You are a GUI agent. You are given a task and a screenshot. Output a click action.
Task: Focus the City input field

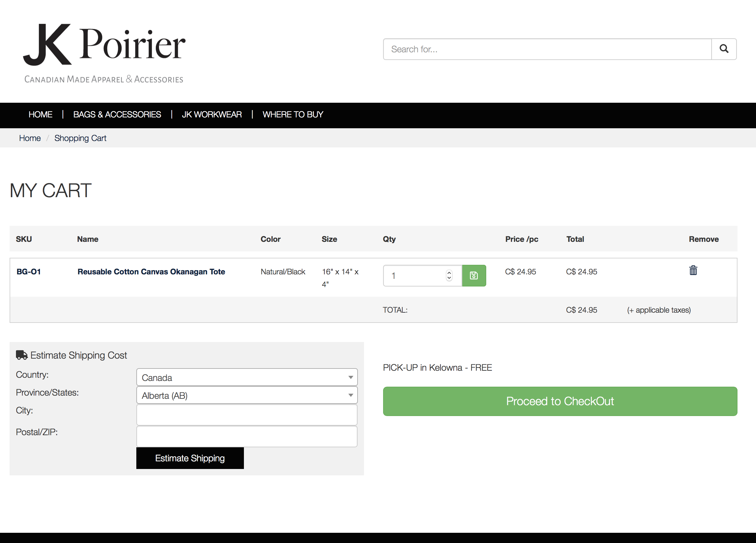247,415
